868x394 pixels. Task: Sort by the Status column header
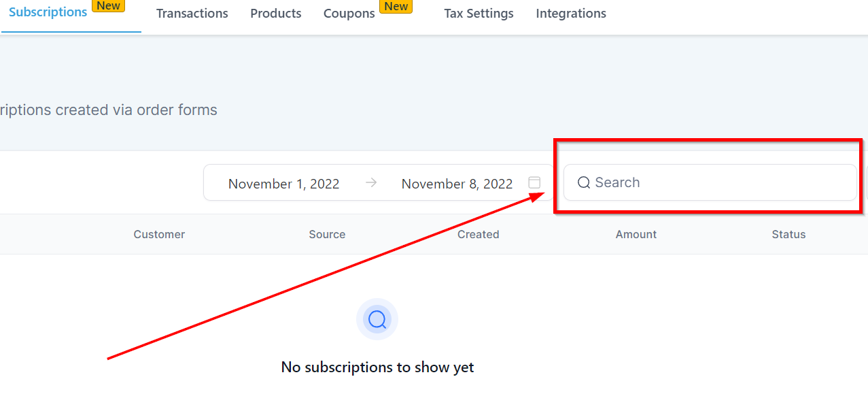tap(788, 234)
